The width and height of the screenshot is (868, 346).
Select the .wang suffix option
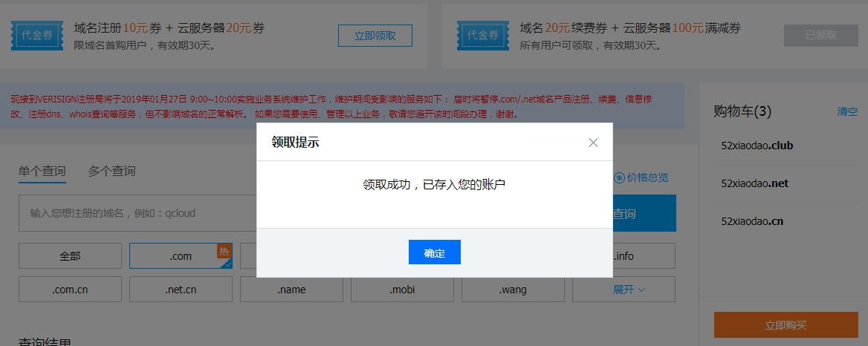tap(513, 290)
